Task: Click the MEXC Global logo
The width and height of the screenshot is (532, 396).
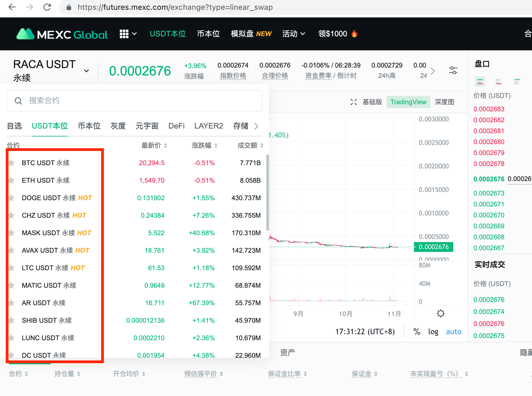Action: click(x=61, y=33)
